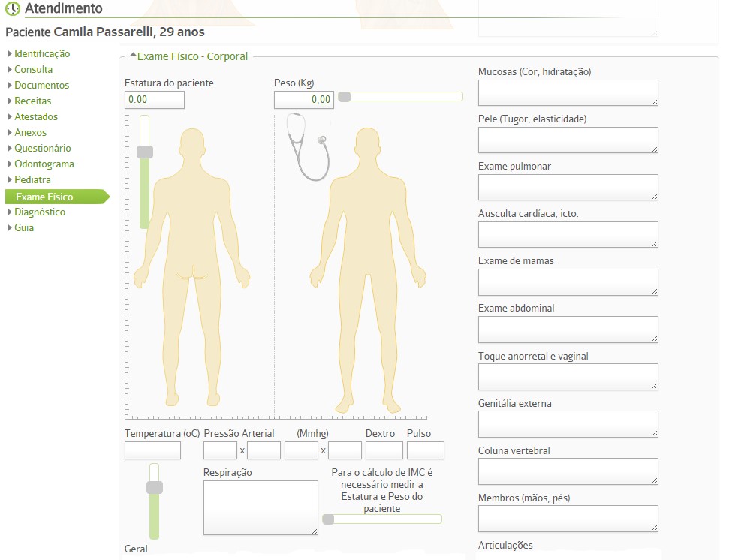
Task: Select the back-view body figure
Action: tap(192, 267)
